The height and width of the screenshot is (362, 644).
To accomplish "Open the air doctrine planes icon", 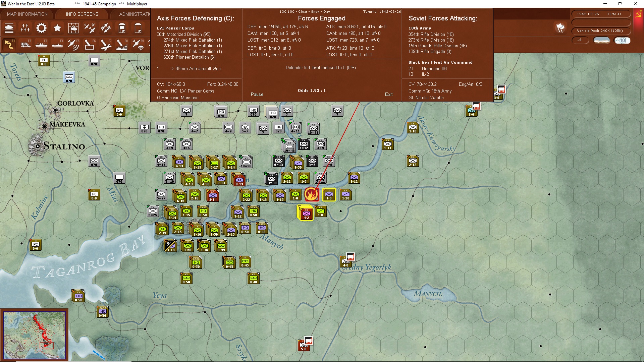I will (x=90, y=28).
